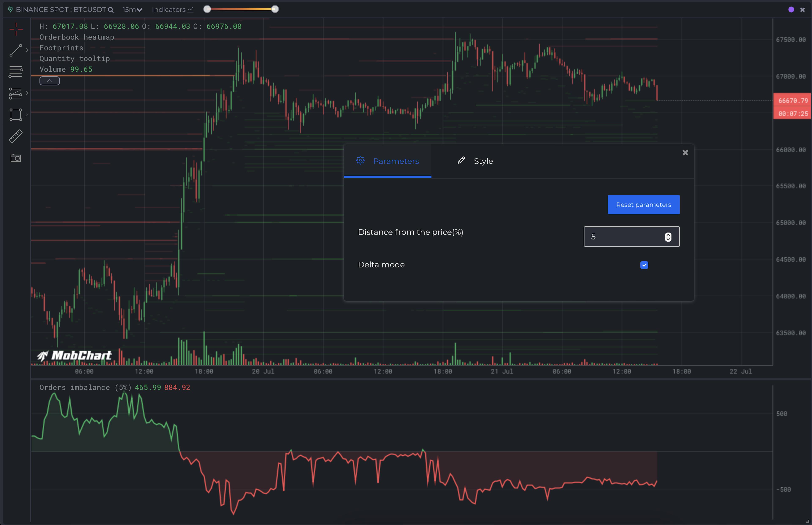Open the 15m timeframe dropdown

[132, 10]
